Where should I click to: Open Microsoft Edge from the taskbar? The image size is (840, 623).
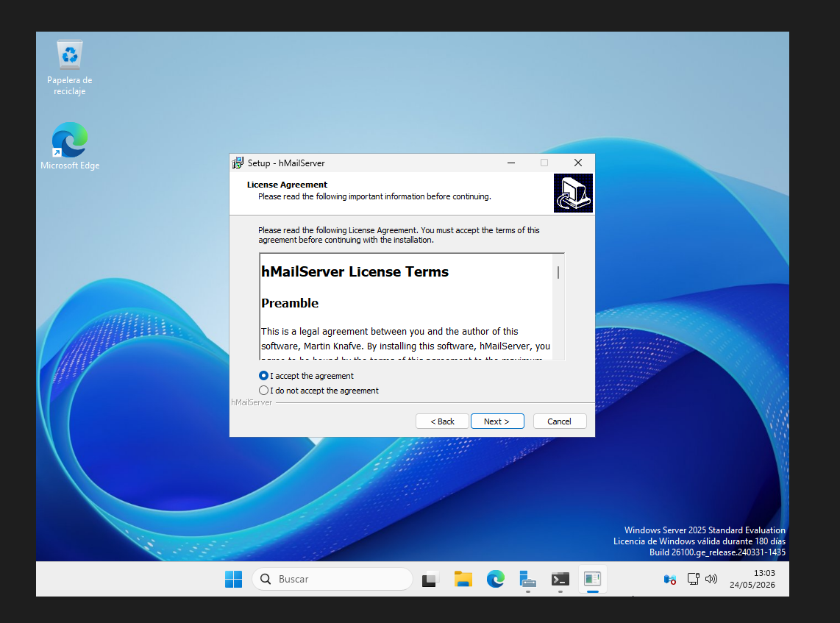pos(496,579)
